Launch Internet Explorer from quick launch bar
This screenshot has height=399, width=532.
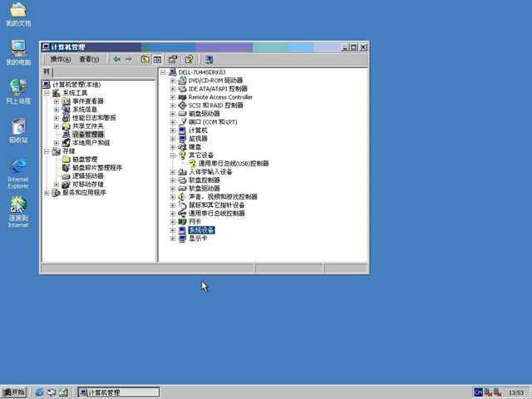[x=40, y=392]
